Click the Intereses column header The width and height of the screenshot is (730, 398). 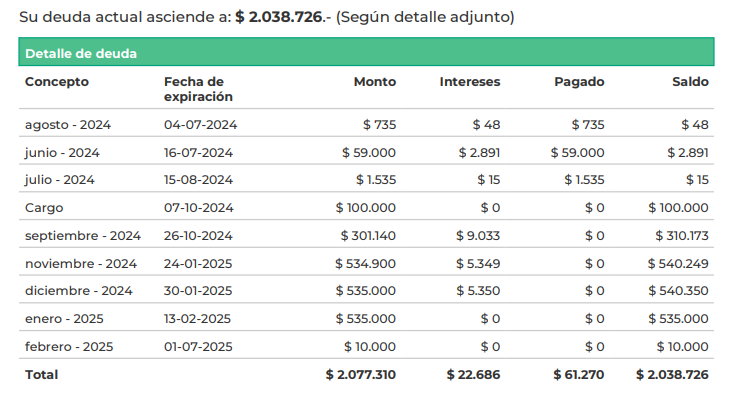[470, 82]
